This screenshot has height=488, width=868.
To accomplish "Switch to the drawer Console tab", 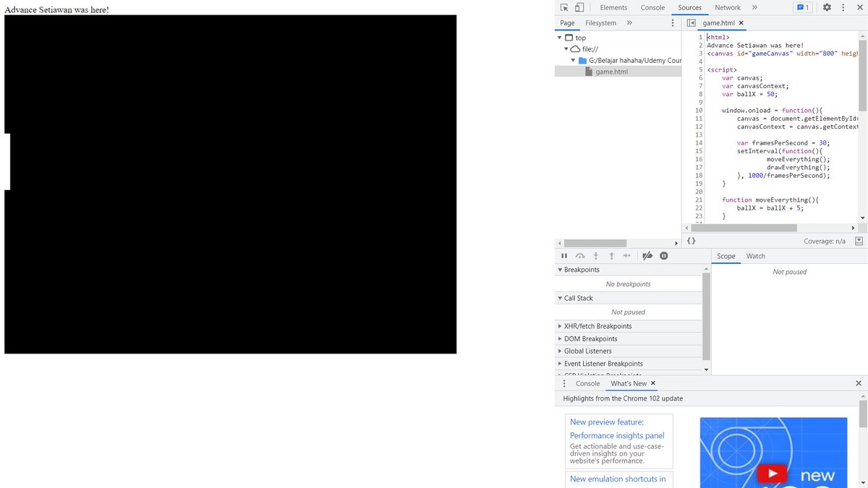I will click(x=588, y=383).
